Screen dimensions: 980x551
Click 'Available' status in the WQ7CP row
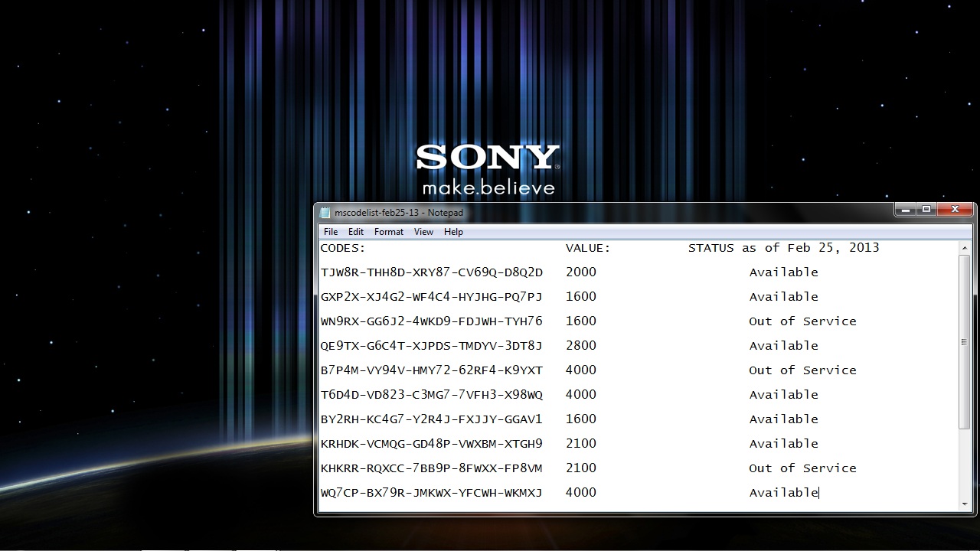(x=783, y=493)
